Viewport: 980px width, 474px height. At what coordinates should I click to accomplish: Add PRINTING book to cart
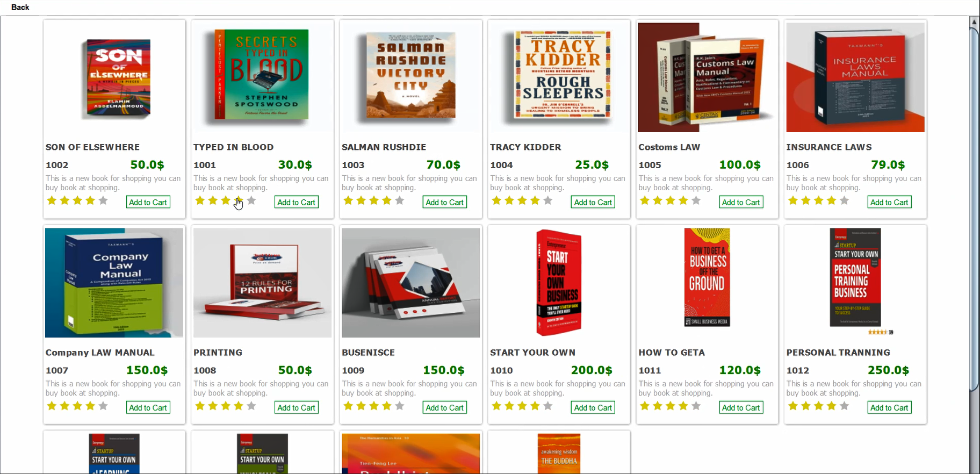pos(297,407)
